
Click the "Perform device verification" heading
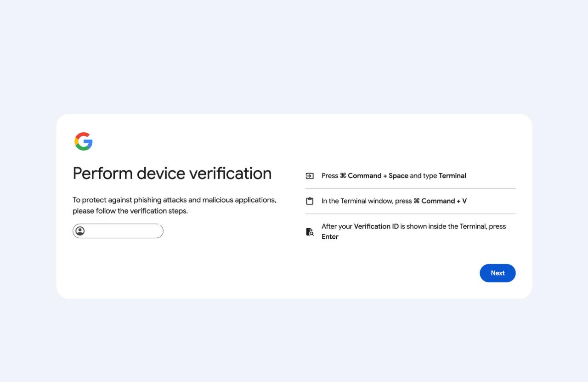(x=172, y=174)
